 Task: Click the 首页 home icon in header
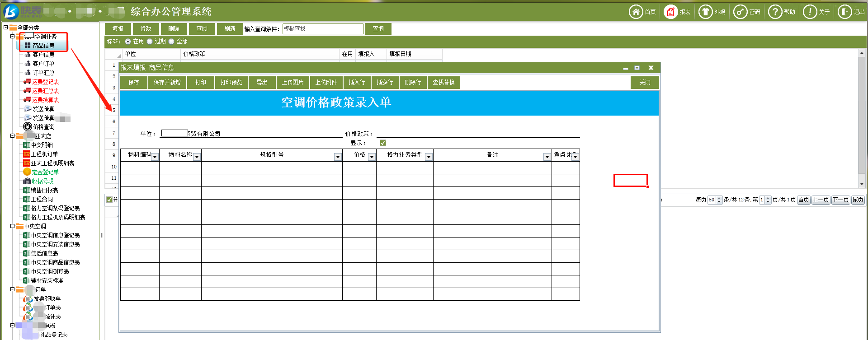pyautogui.click(x=636, y=12)
